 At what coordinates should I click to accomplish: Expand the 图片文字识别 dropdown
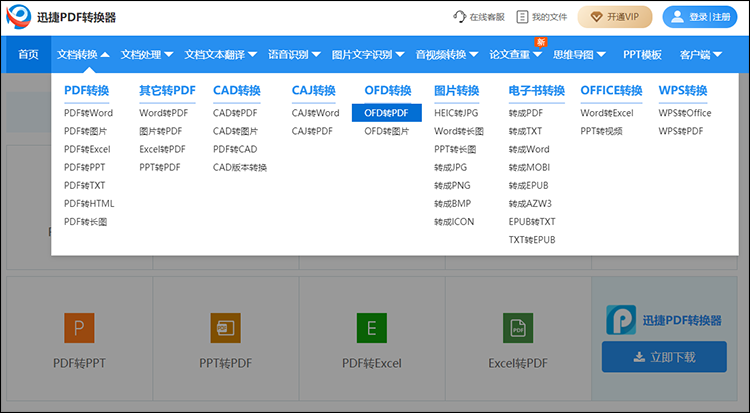click(368, 55)
